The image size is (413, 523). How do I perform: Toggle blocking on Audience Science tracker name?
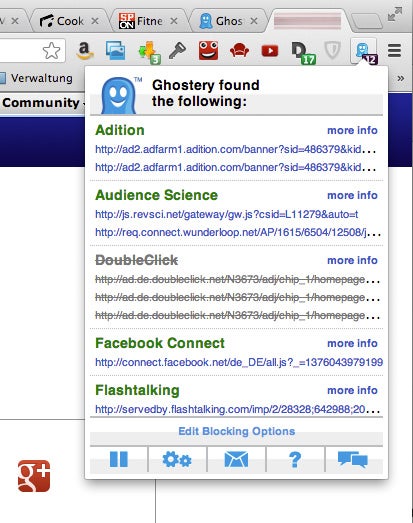(x=156, y=195)
